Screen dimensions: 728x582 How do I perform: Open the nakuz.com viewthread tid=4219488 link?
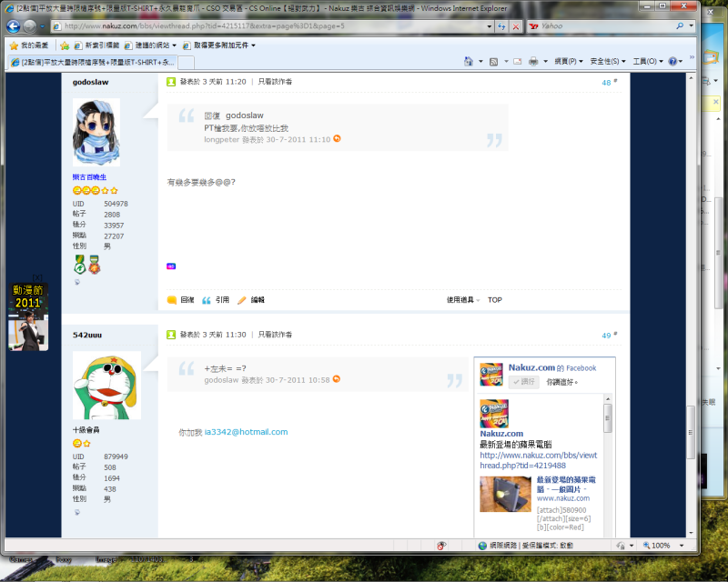point(539,460)
